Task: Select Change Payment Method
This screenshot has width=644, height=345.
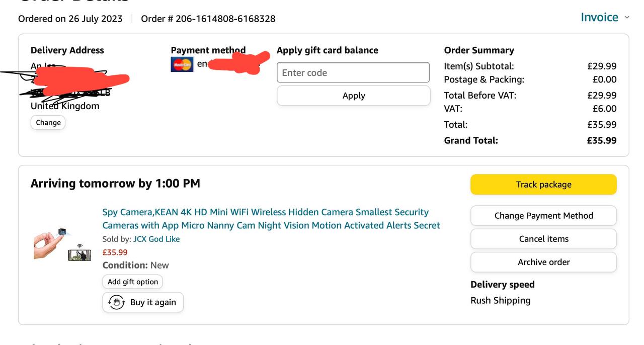Action: pos(543,216)
